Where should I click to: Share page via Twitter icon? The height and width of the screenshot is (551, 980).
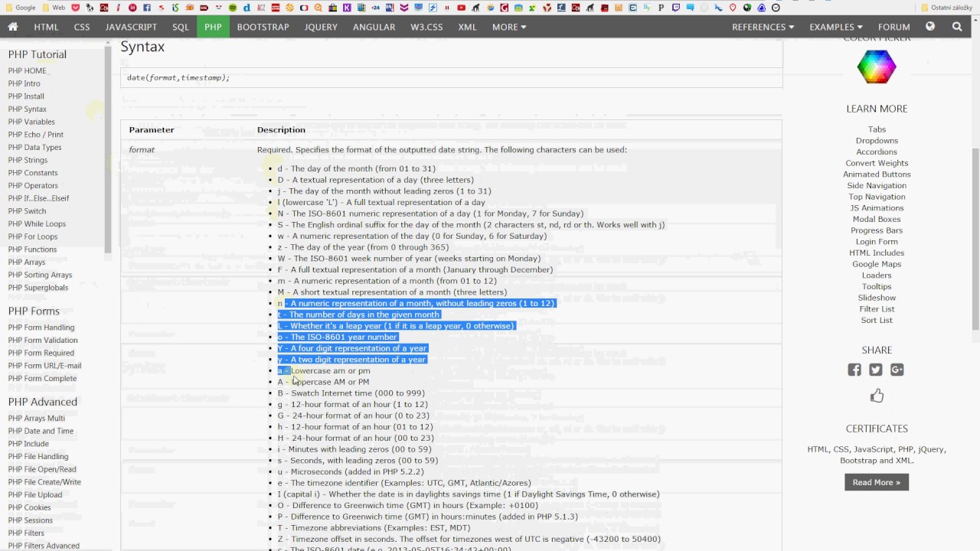coord(876,370)
